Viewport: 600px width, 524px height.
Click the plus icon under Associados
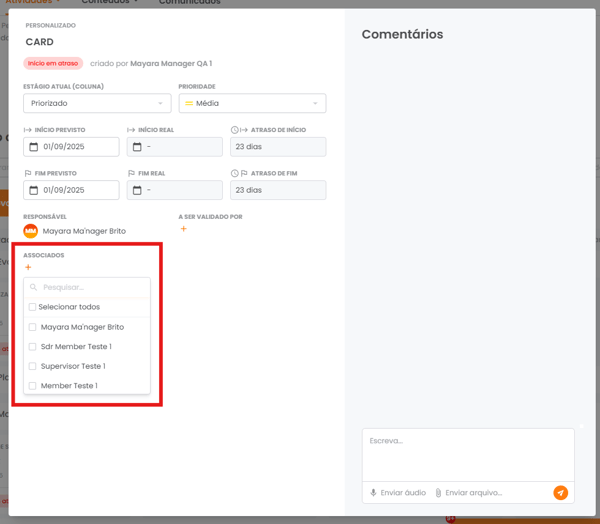[x=28, y=268]
